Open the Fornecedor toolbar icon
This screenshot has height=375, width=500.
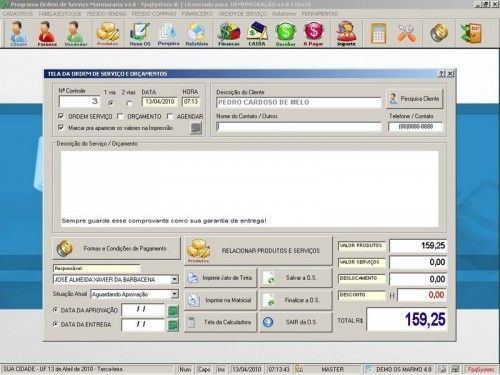pyautogui.click(x=47, y=33)
